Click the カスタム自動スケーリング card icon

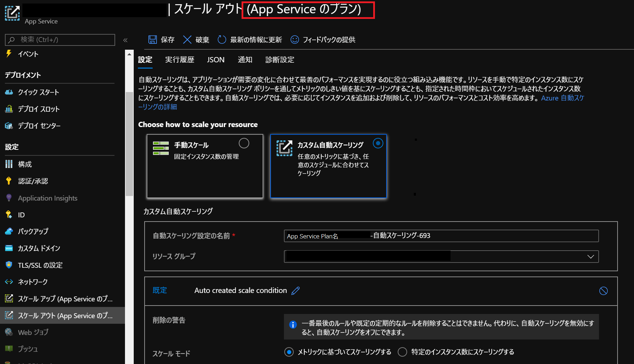pos(284,148)
